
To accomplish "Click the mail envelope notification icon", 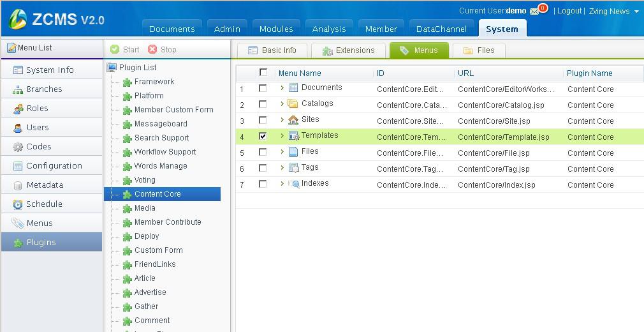I will pyautogui.click(x=534, y=11).
